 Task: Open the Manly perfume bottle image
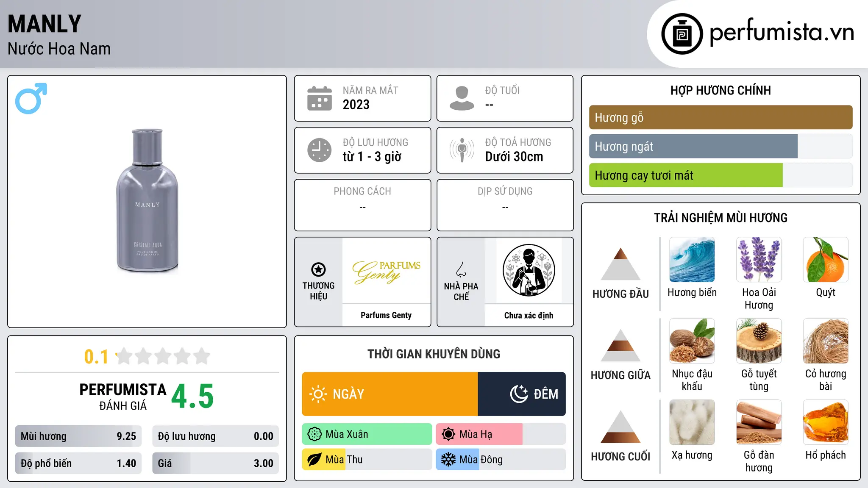coord(147,200)
